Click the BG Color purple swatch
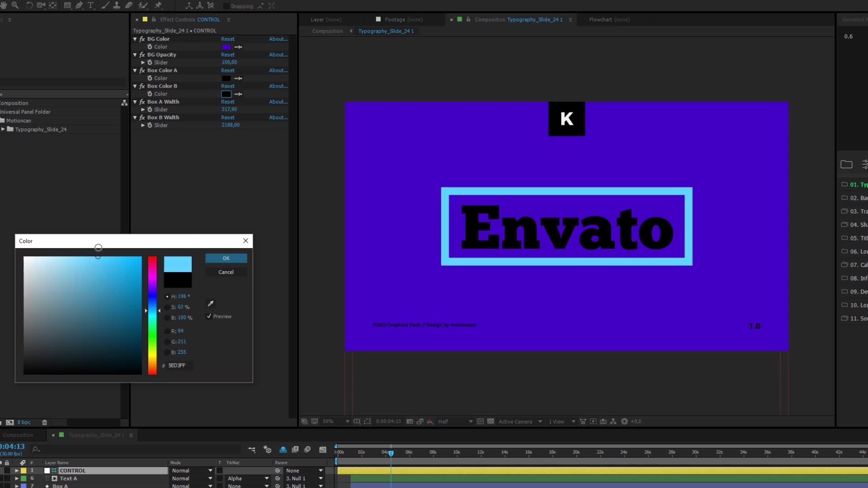This screenshot has height=488, width=868. (x=226, y=47)
